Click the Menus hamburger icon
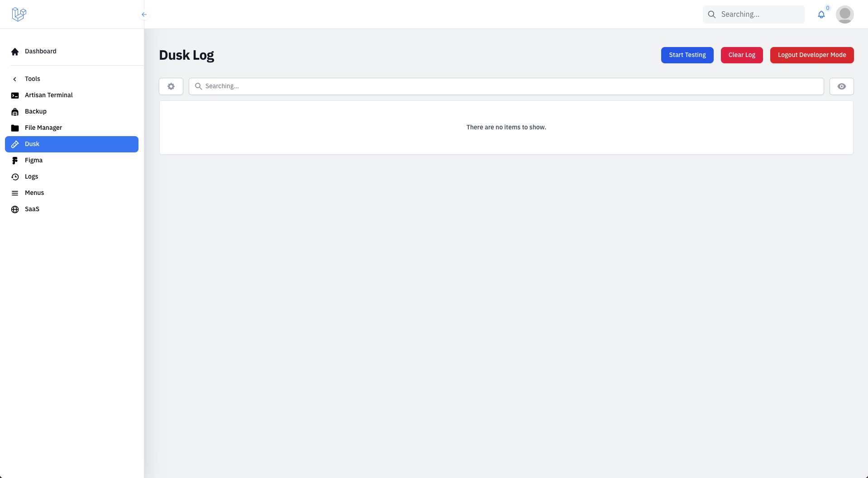The width and height of the screenshot is (868, 478). coord(15,193)
